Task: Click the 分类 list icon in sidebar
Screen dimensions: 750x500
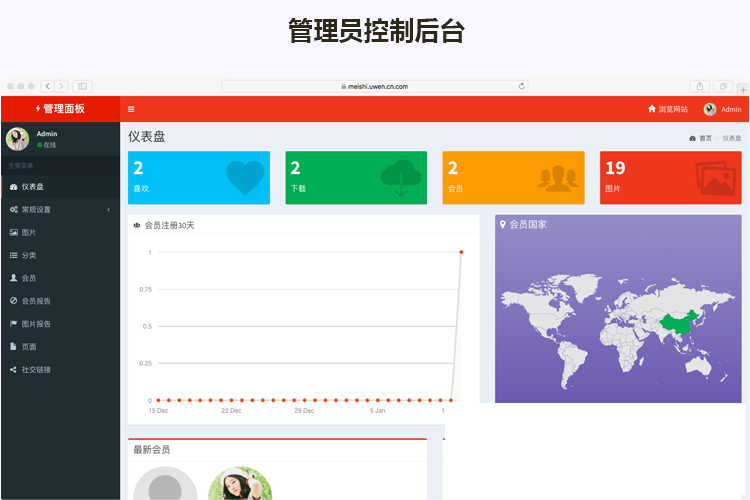Action: click(13, 256)
